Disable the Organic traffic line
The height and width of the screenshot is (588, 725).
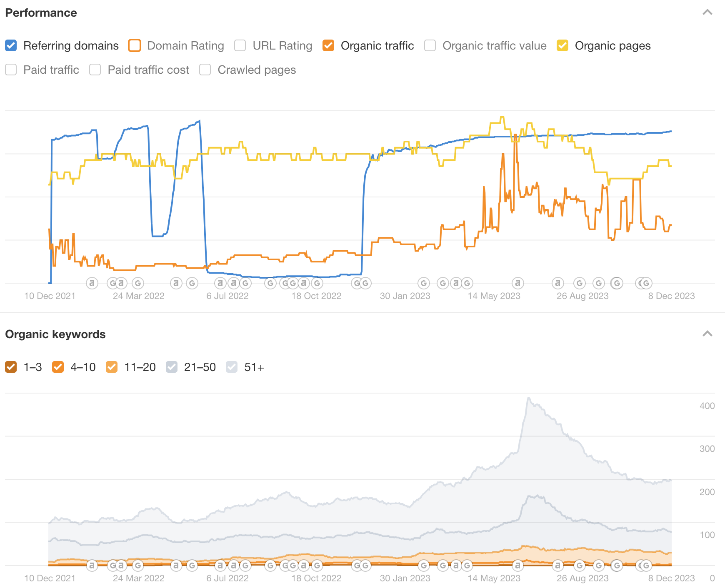tap(328, 45)
